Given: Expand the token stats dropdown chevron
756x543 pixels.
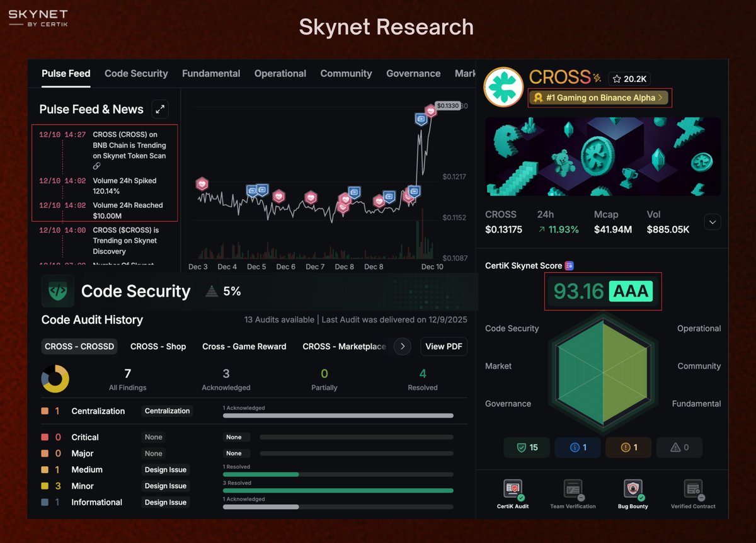Looking at the screenshot, I should [712, 222].
